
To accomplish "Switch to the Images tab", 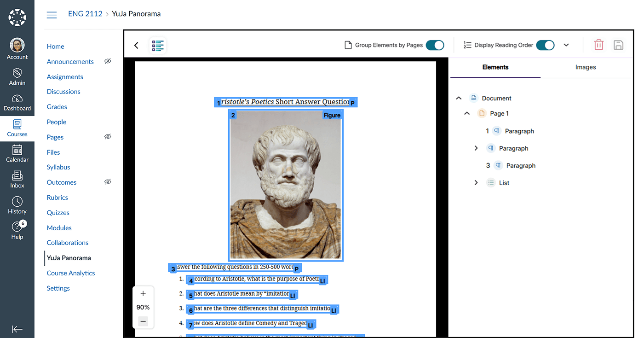I will coord(585,67).
